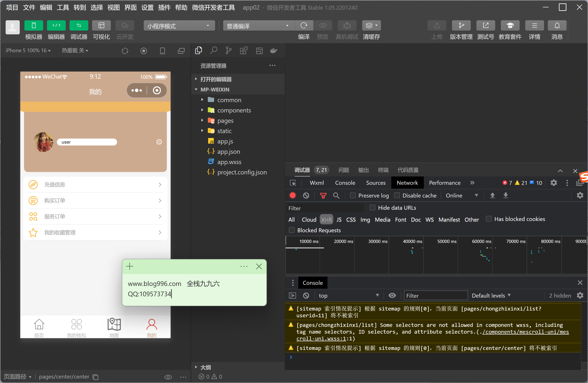Click the clear network log icon
The width and height of the screenshot is (588, 383).
click(x=306, y=195)
